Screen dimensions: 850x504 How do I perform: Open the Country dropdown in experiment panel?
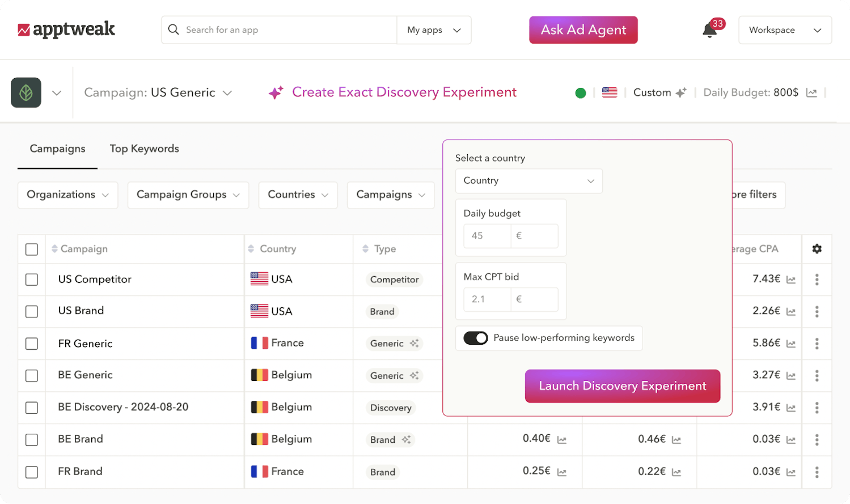528,181
